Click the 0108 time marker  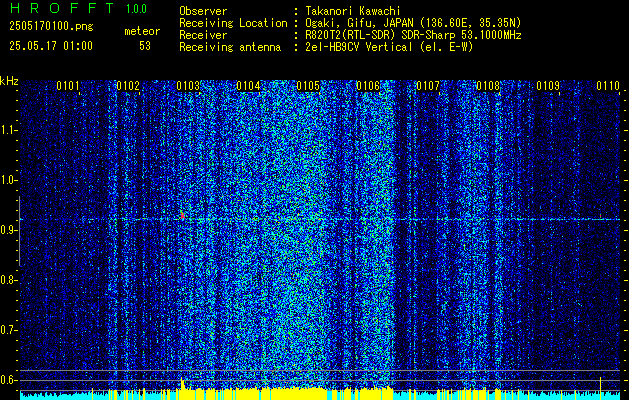pos(488,85)
